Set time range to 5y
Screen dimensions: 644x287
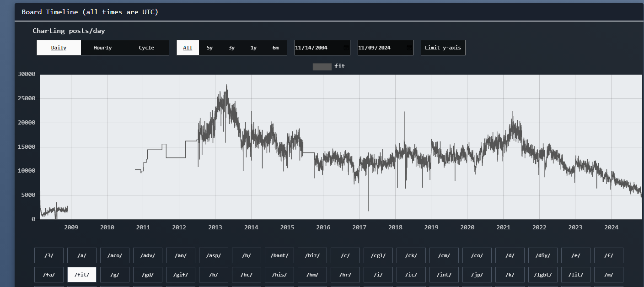click(209, 48)
